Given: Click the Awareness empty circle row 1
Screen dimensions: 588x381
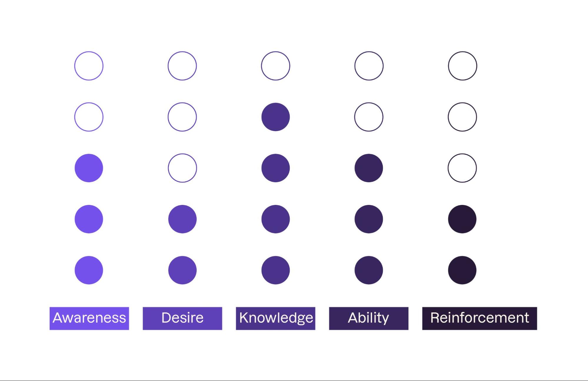Looking at the screenshot, I should coord(88,65).
